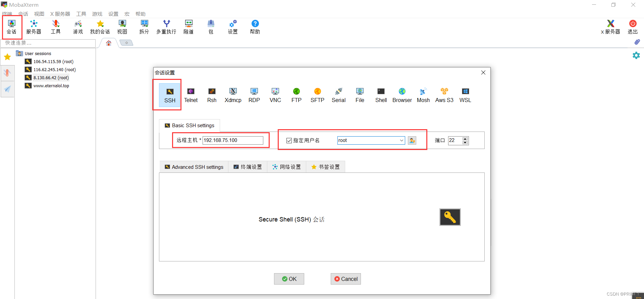The width and height of the screenshot is (644, 299).
Task: Select the FTP session type
Action: point(297,95)
